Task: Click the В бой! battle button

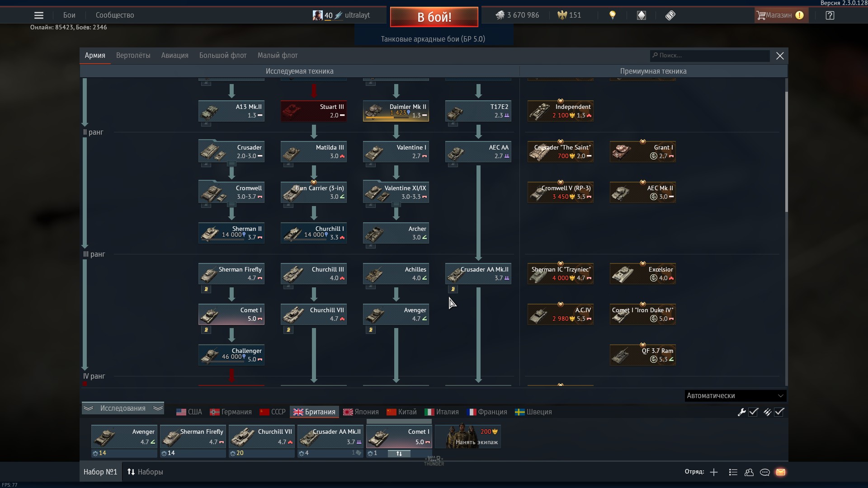Action: pyautogui.click(x=434, y=17)
